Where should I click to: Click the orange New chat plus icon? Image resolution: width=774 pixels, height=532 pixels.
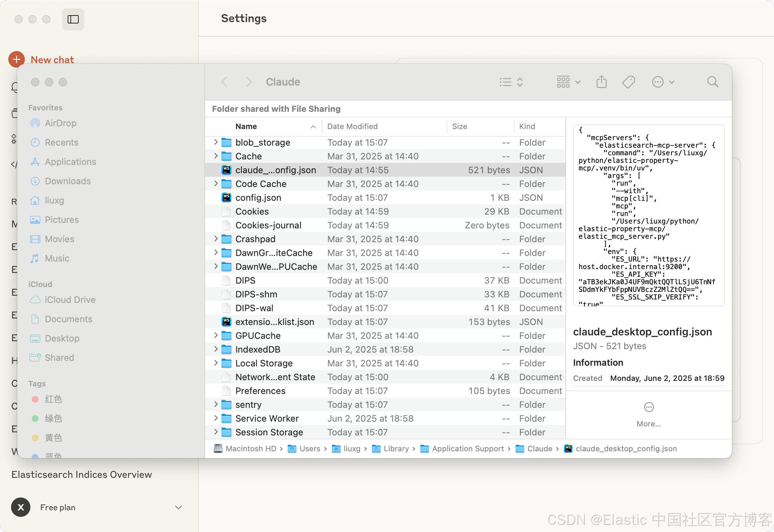(x=17, y=59)
